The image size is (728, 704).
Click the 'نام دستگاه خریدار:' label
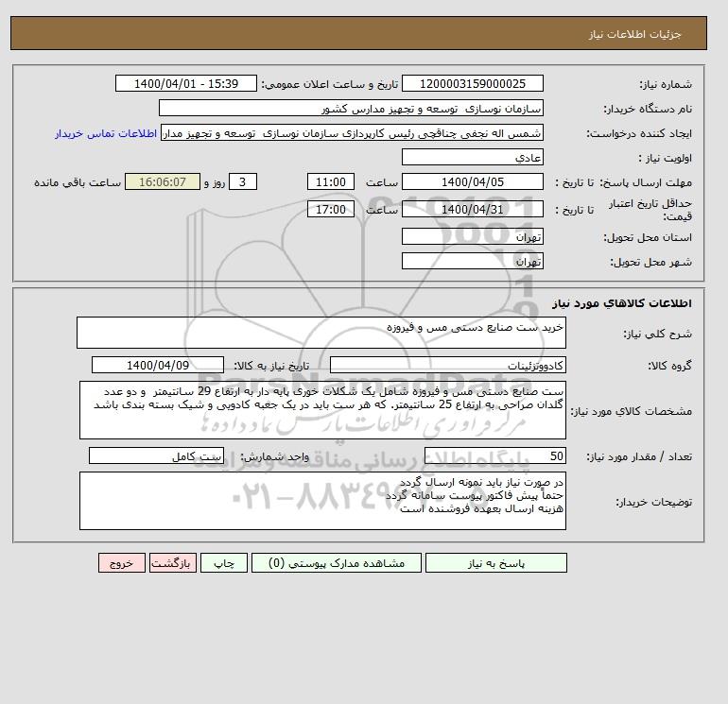click(648, 109)
